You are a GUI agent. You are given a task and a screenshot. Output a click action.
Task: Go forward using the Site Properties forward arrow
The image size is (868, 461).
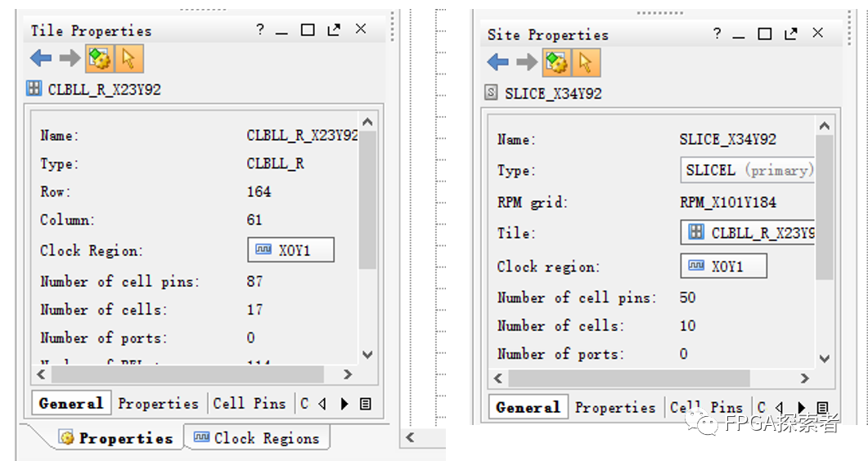tap(527, 62)
